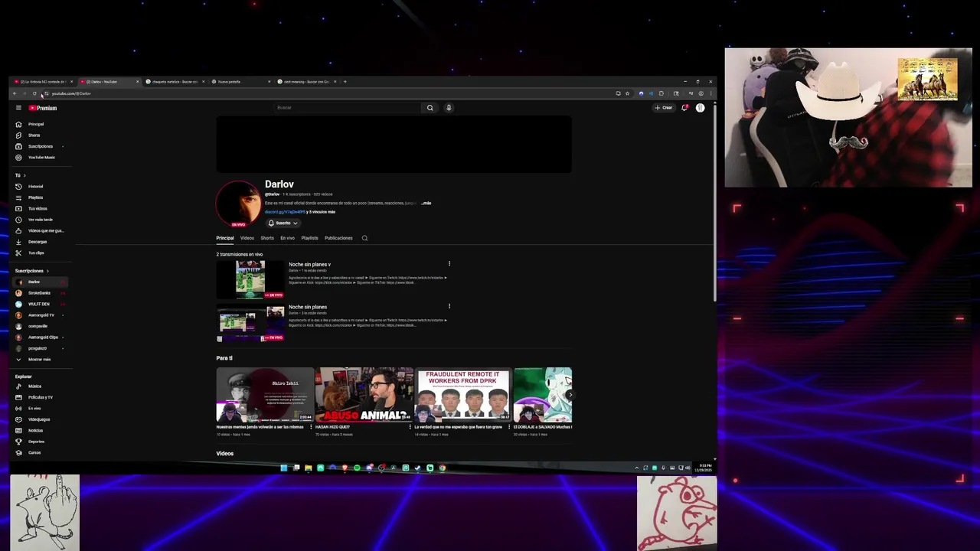Switch to Videos channel tab
Screen dimensions: 980x551
point(247,238)
